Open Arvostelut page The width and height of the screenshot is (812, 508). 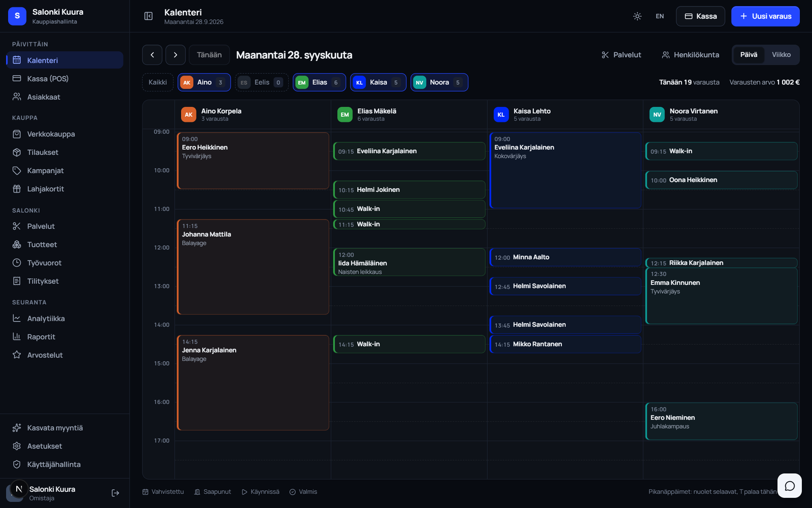click(64, 355)
